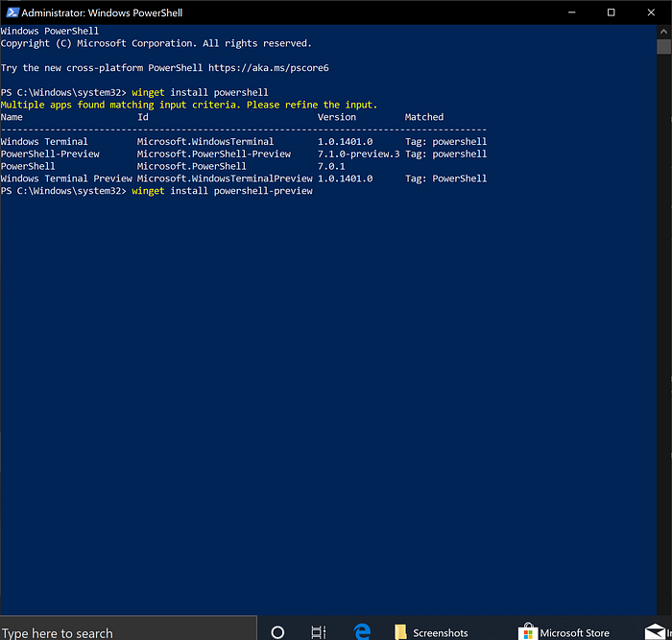Click the PowerShell icon in title bar
The width and height of the screenshot is (672, 640).
tap(12, 12)
